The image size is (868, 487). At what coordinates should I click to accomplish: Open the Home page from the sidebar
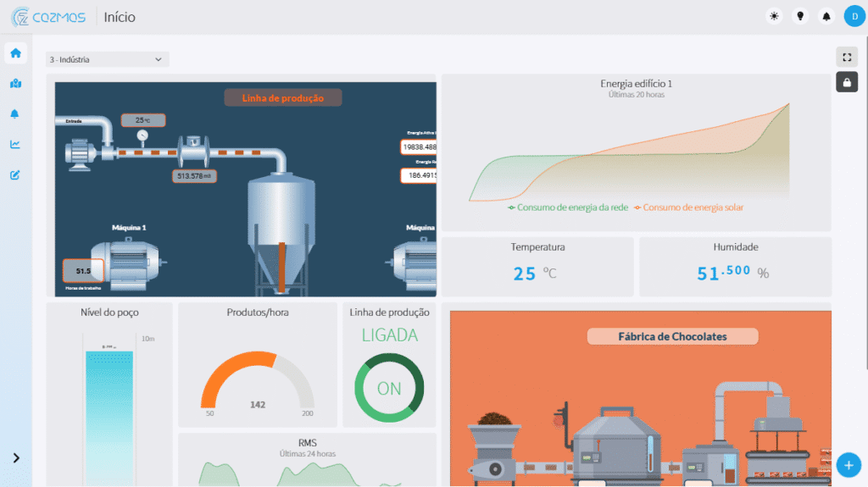[15, 53]
